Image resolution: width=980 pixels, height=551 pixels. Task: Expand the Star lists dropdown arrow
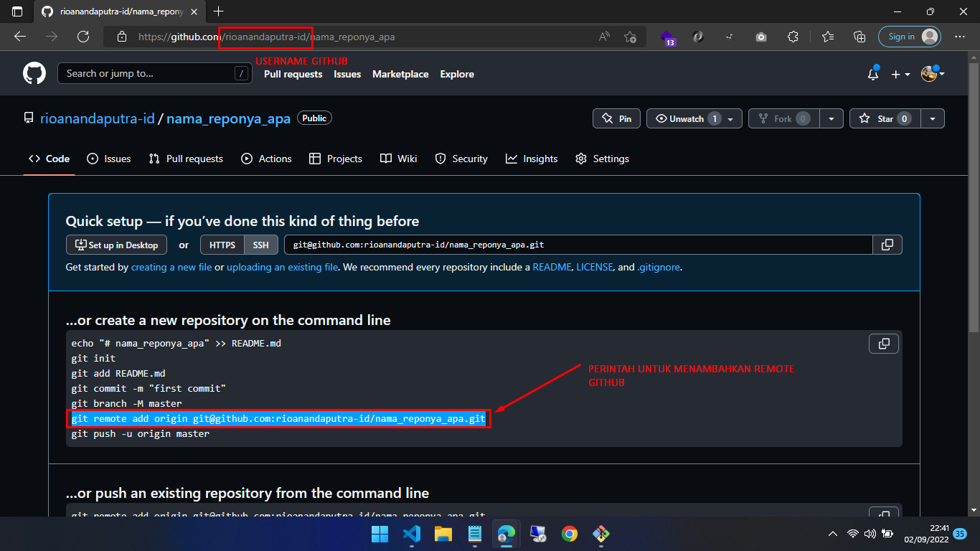pos(933,118)
